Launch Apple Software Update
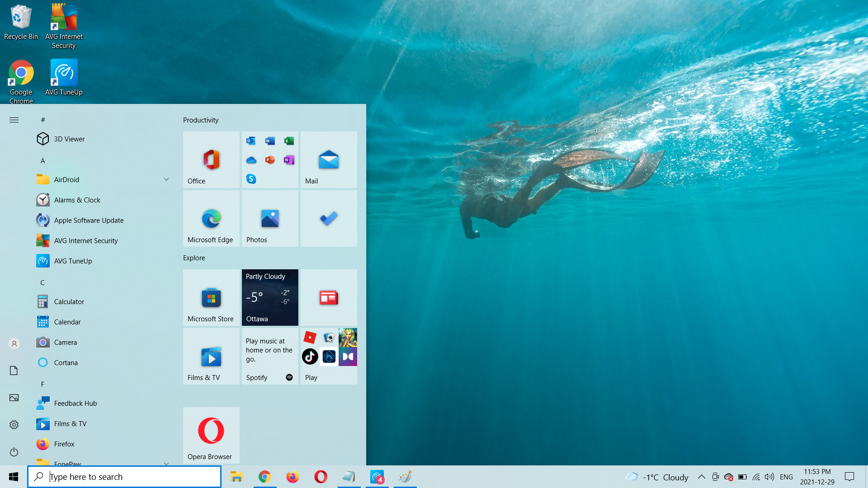 point(104,220)
